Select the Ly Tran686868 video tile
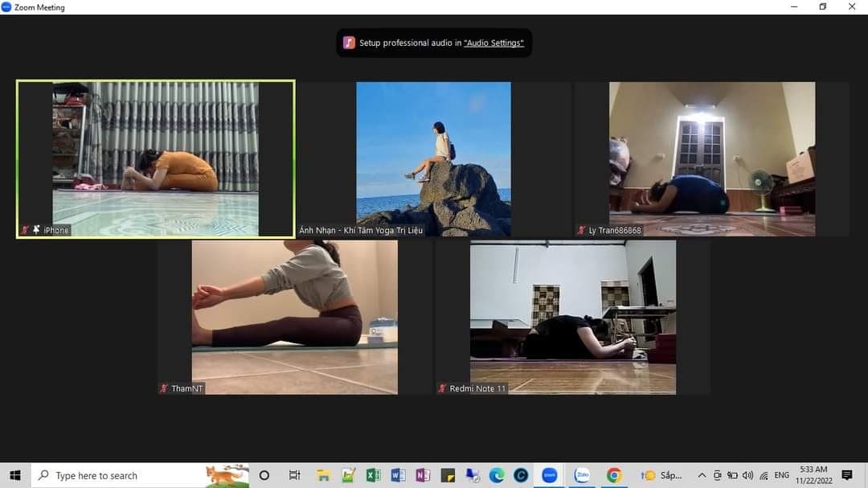Image resolution: width=868 pixels, height=488 pixels. click(x=712, y=159)
